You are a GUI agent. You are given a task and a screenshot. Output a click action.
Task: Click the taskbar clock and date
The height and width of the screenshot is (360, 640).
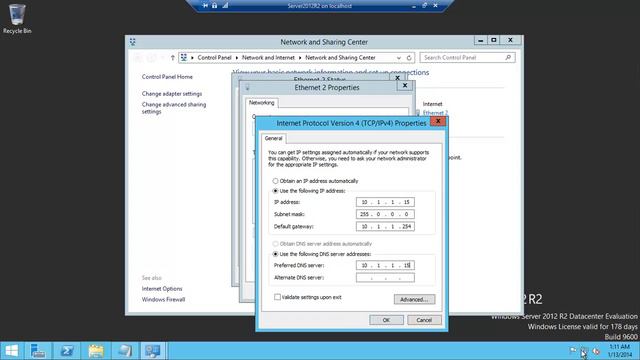[x=620, y=351]
